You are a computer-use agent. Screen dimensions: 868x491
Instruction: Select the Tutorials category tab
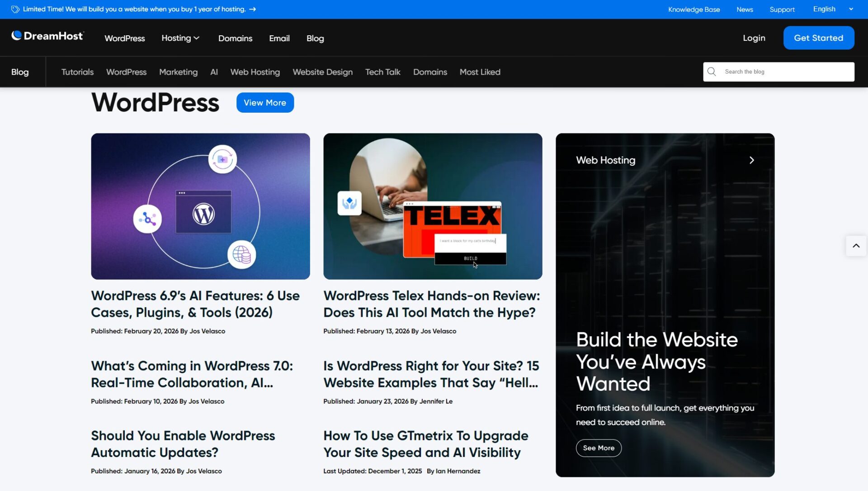coord(77,72)
